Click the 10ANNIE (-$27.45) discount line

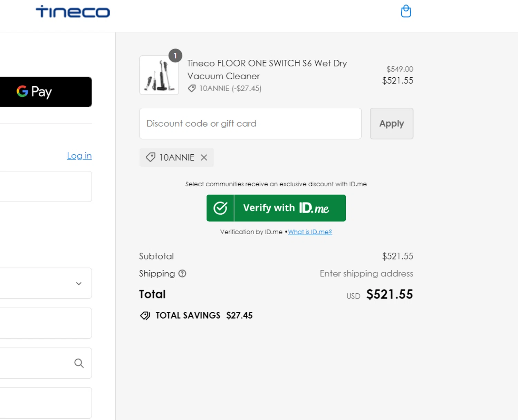click(230, 88)
